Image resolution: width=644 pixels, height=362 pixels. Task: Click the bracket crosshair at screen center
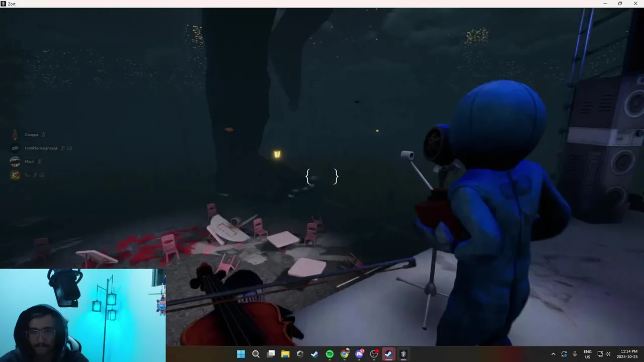coord(322,176)
